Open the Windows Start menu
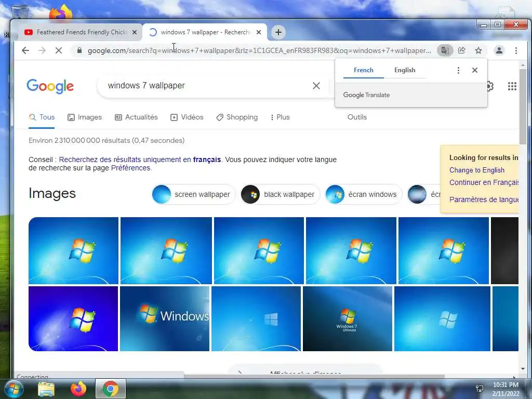Viewport: 532px width, 399px height. [13, 389]
